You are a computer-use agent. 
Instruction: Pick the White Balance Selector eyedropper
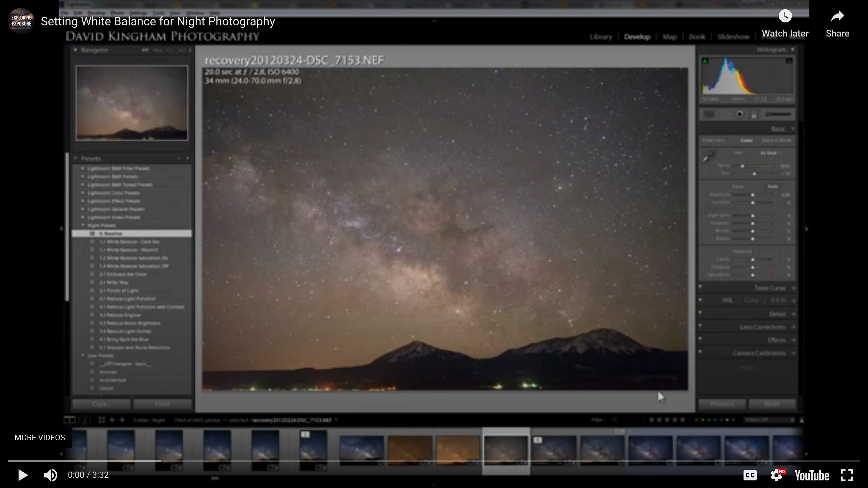point(708,156)
